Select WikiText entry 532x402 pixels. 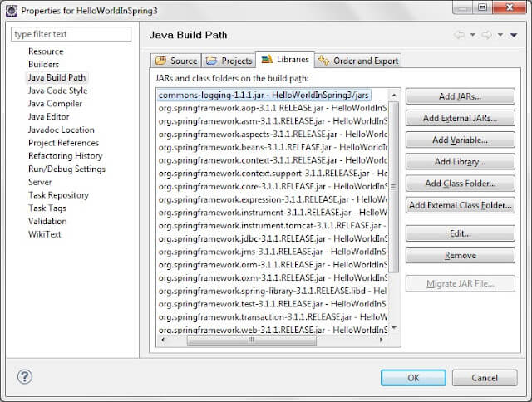coord(44,234)
